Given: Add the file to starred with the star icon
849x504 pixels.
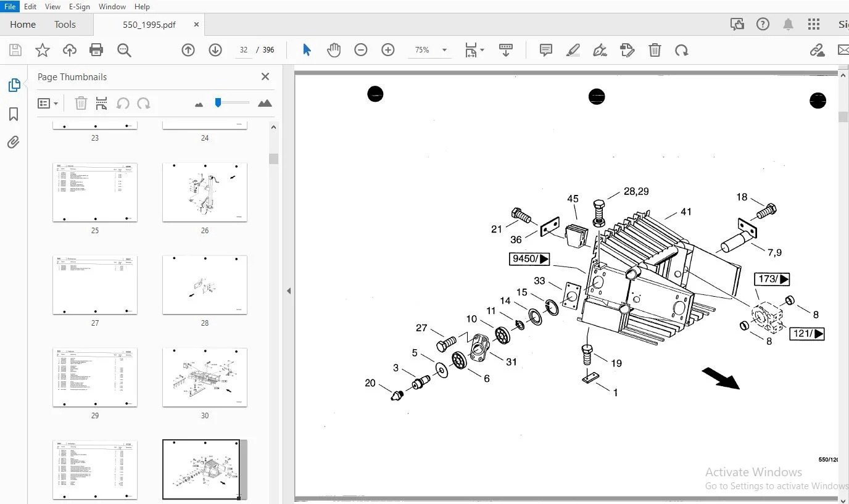Looking at the screenshot, I should click(x=43, y=50).
